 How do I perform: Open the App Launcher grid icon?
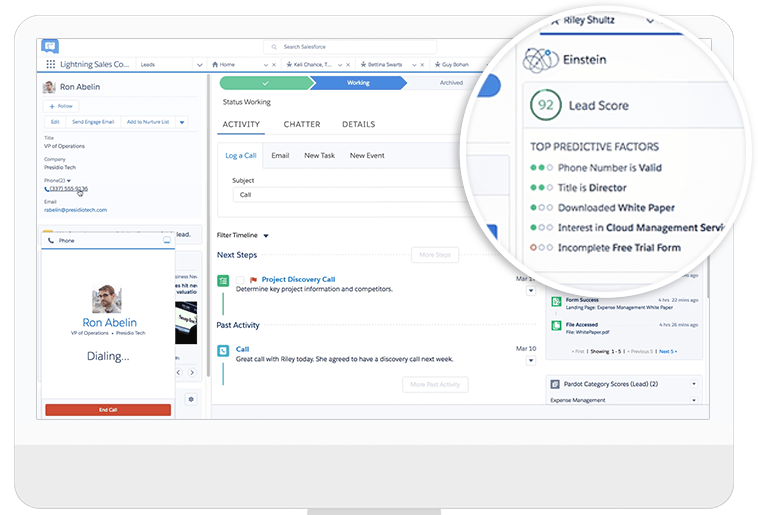pos(50,64)
